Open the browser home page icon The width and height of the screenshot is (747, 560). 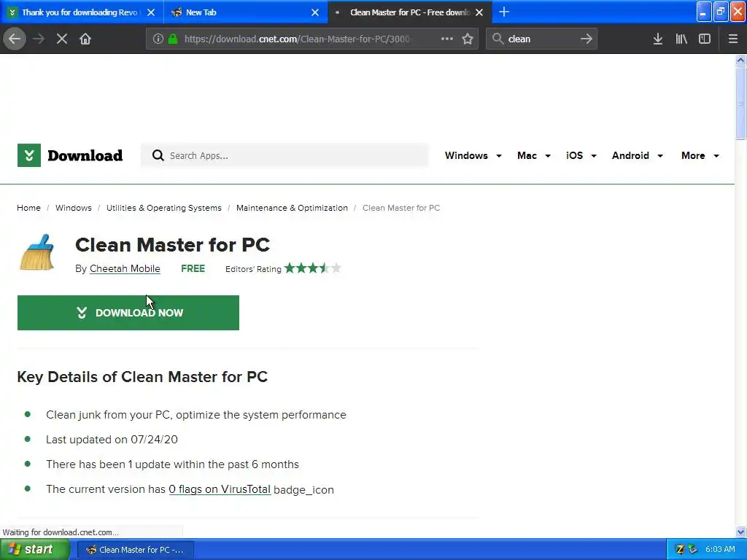point(85,39)
